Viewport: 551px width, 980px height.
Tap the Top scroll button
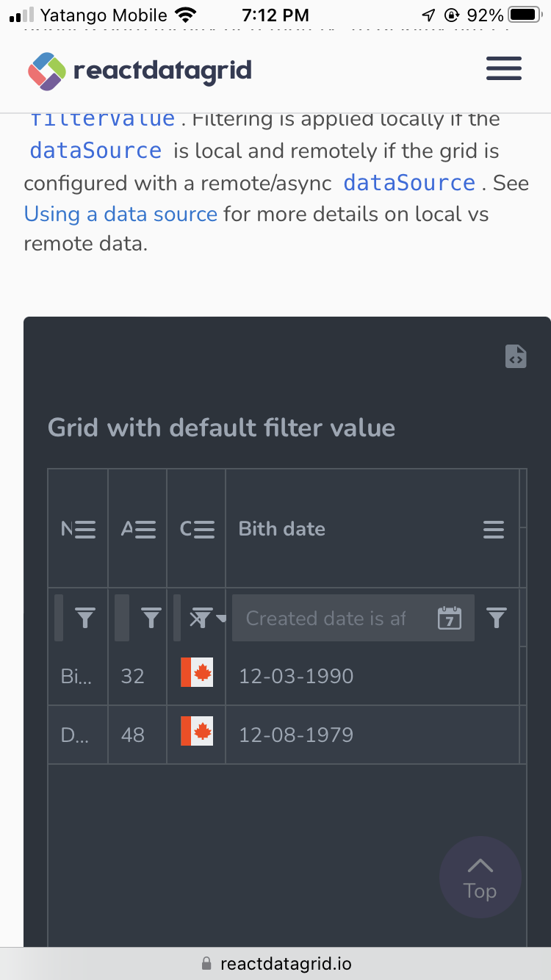click(480, 877)
